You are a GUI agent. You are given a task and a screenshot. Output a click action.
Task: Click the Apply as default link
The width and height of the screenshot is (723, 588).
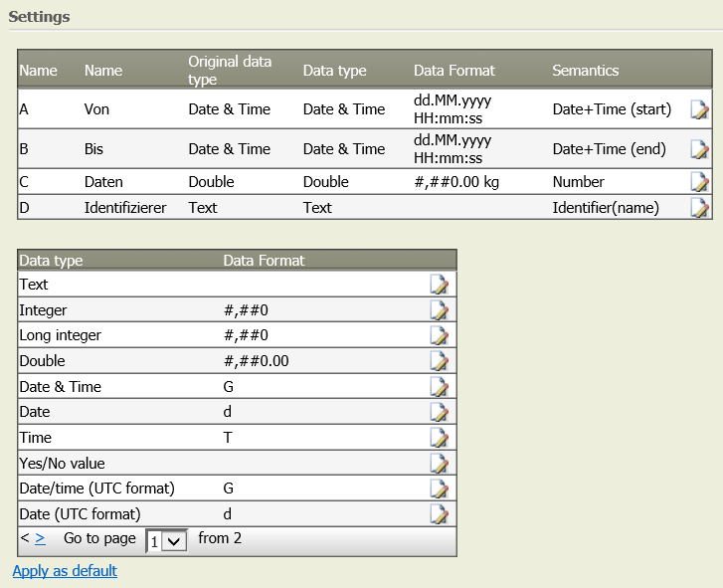(65, 571)
